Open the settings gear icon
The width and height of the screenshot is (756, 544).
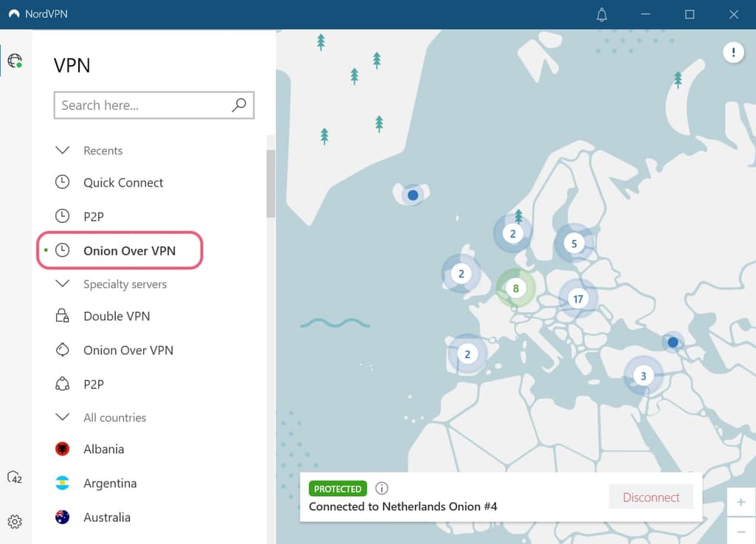15,522
